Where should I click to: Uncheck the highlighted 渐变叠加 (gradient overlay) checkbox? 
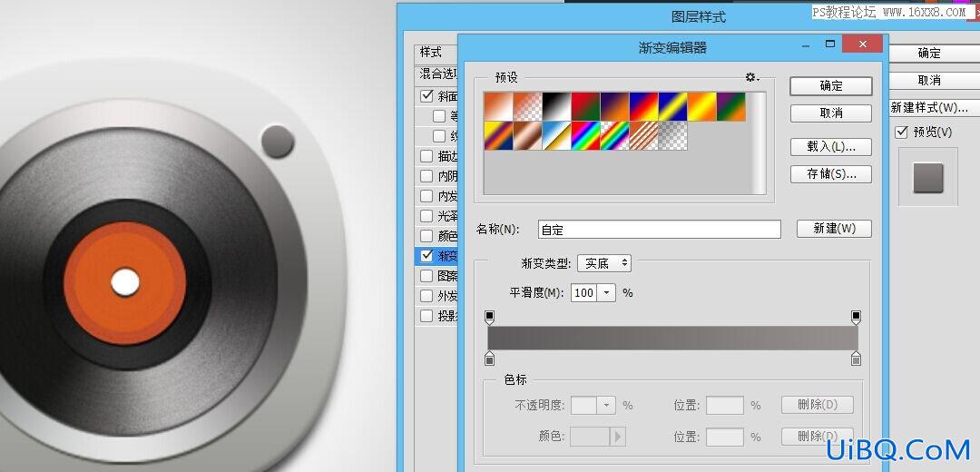click(426, 256)
